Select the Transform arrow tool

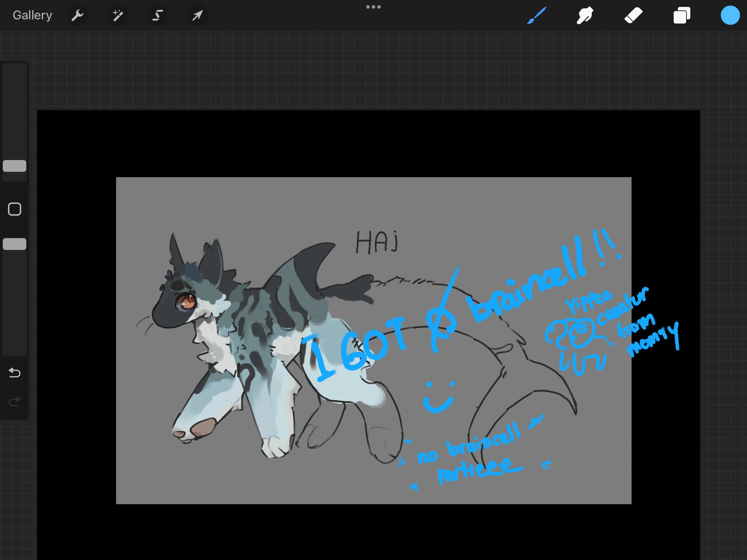pos(197,15)
